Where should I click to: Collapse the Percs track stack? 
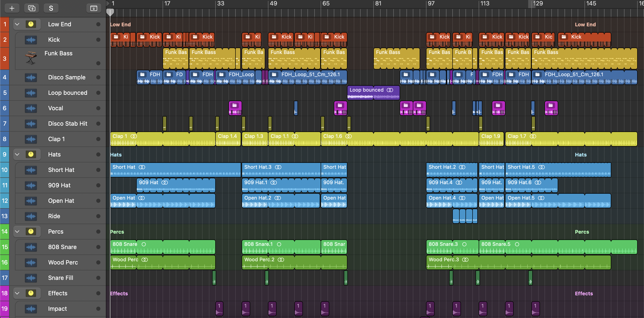(x=17, y=232)
